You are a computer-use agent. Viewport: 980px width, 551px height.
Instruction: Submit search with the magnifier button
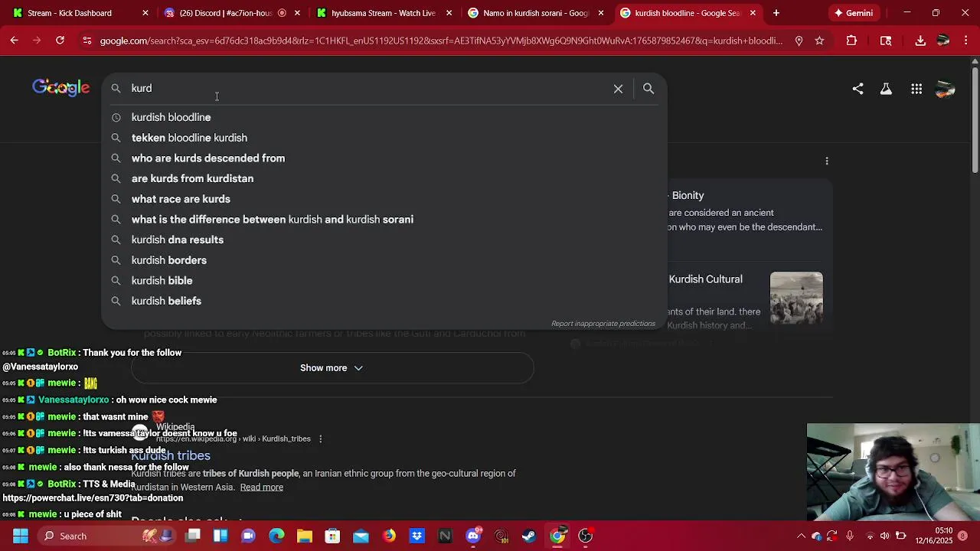[x=648, y=89]
